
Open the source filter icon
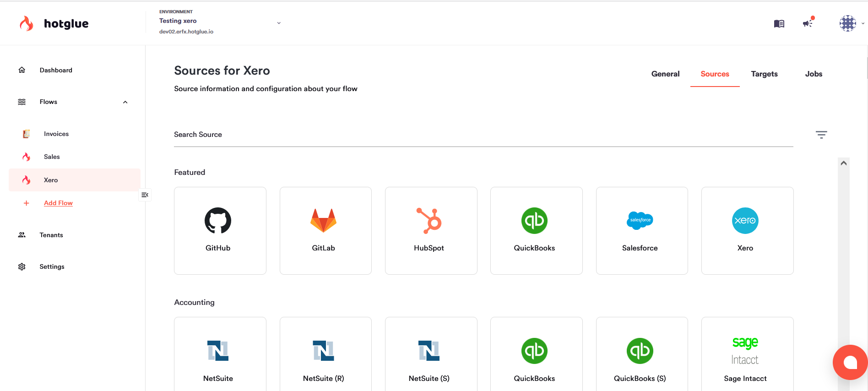pos(821,135)
